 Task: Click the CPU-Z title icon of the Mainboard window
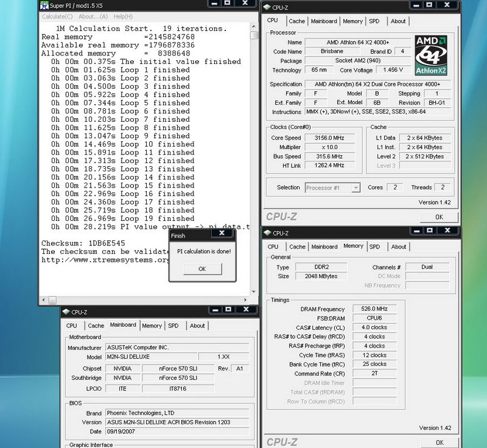click(66, 312)
